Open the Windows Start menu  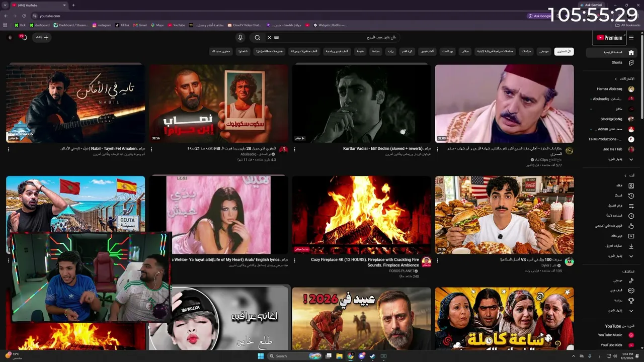(x=261, y=356)
